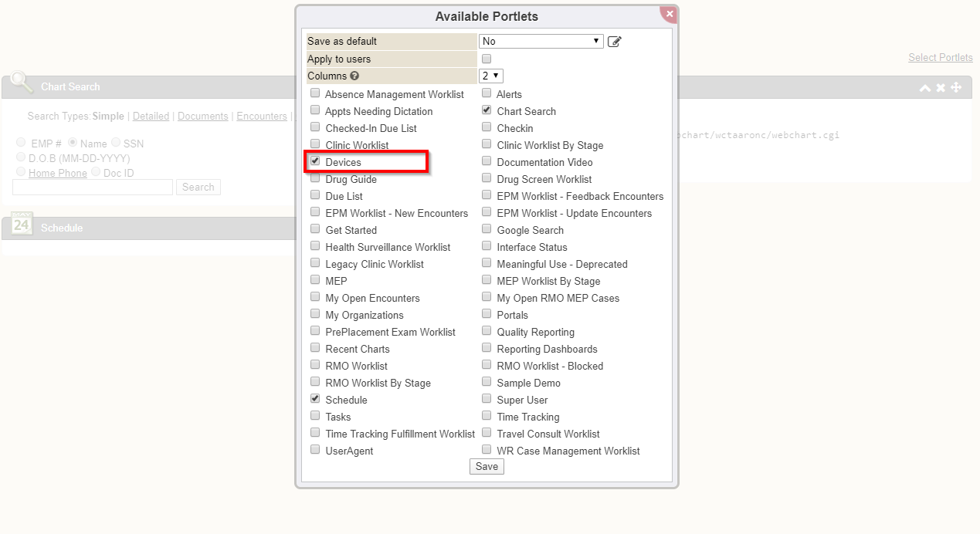Click the Save button

pyautogui.click(x=487, y=466)
